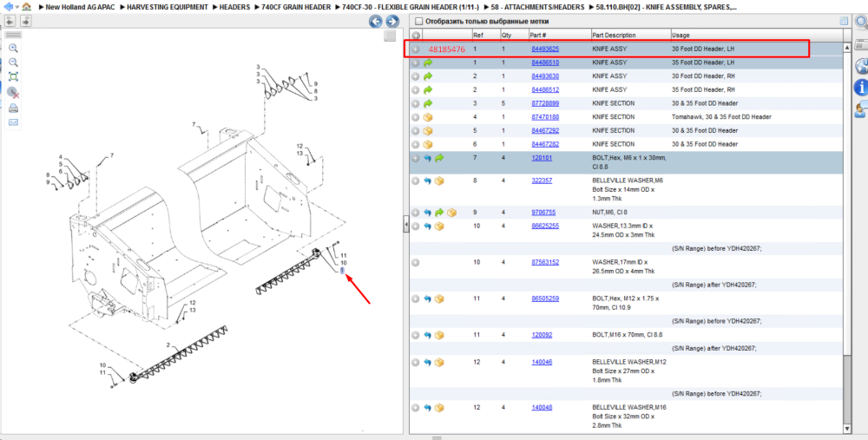The height and width of the screenshot is (440, 868).
Task: Click green arrow icon on part 84486510 row
Action: pos(428,63)
